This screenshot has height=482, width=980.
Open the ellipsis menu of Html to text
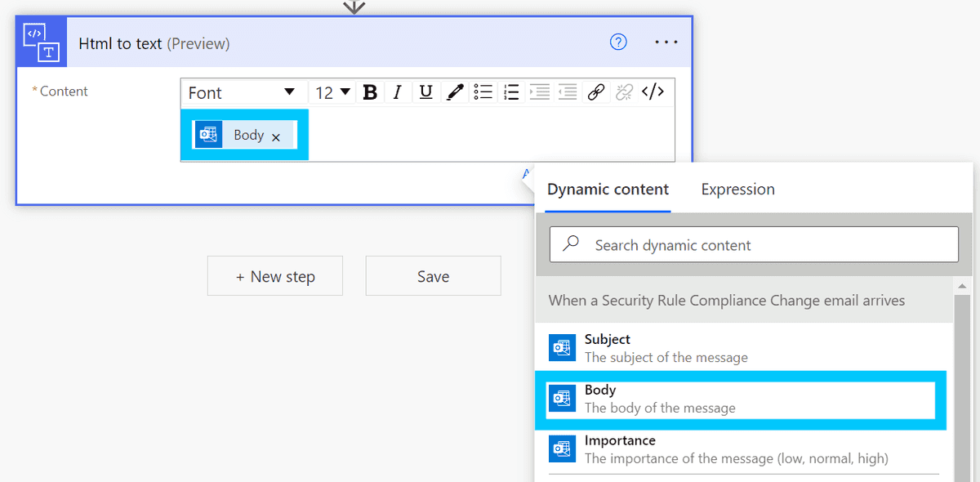[666, 42]
